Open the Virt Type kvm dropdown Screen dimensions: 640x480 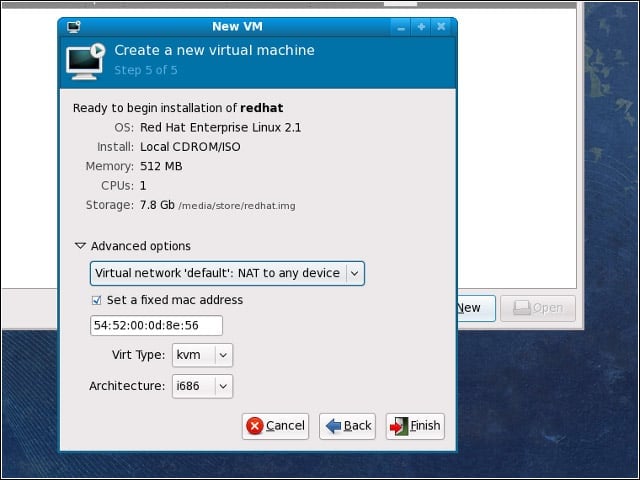(x=202, y=355)
